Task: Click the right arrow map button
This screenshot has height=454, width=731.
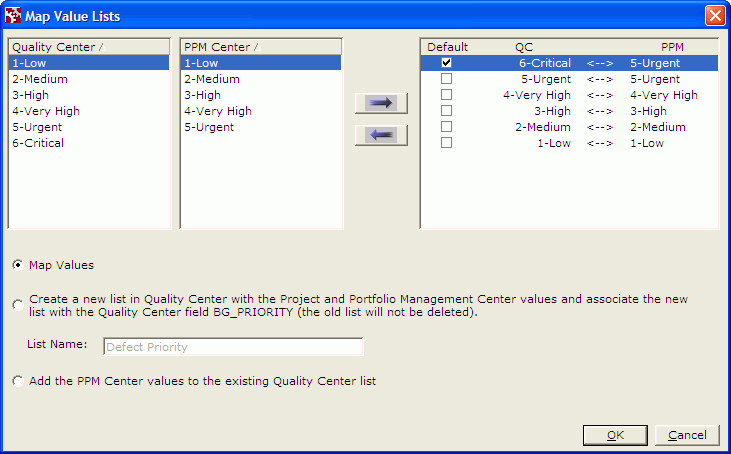Action: (x=381, y=103)
